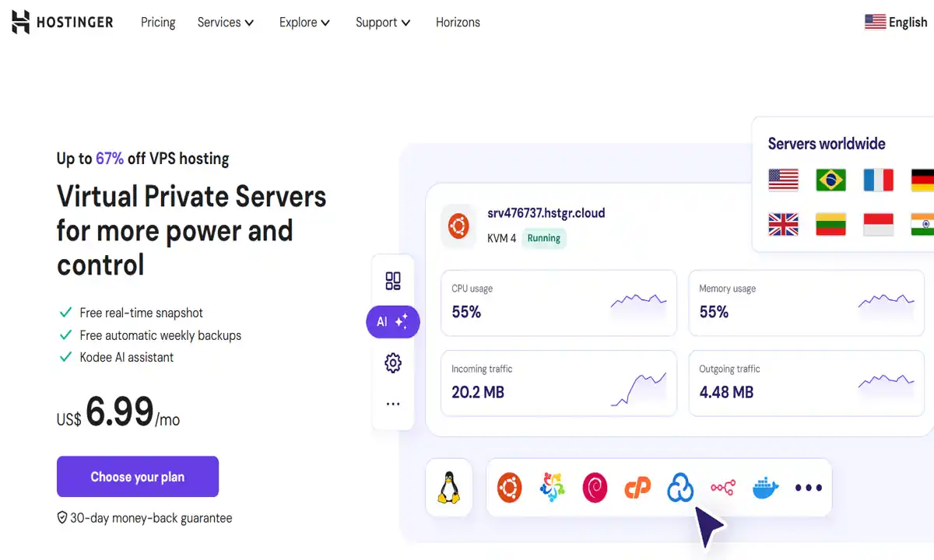Click the three-dot more icon in sidebar

coord(393,404)
